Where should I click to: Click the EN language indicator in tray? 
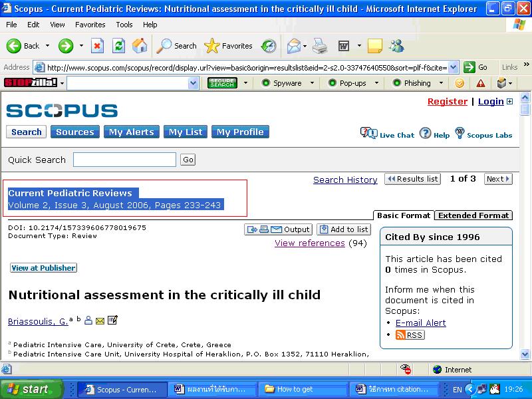(457, 390)
